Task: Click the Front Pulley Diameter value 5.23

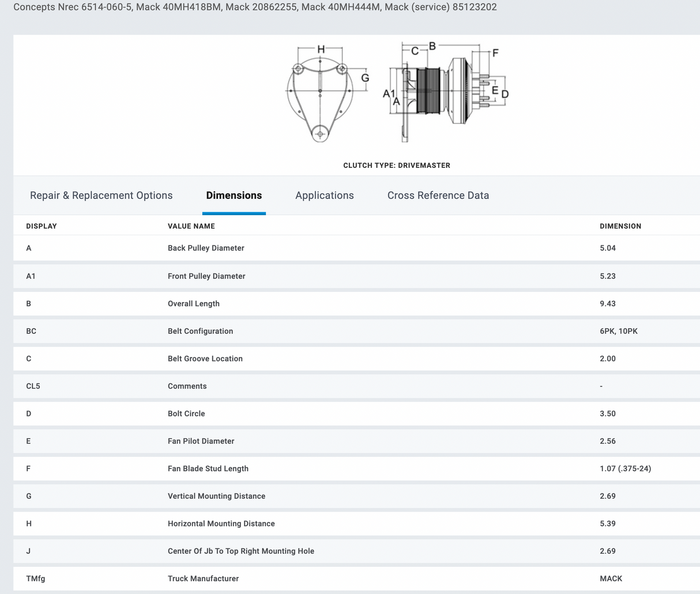Action: pos(607,276)
